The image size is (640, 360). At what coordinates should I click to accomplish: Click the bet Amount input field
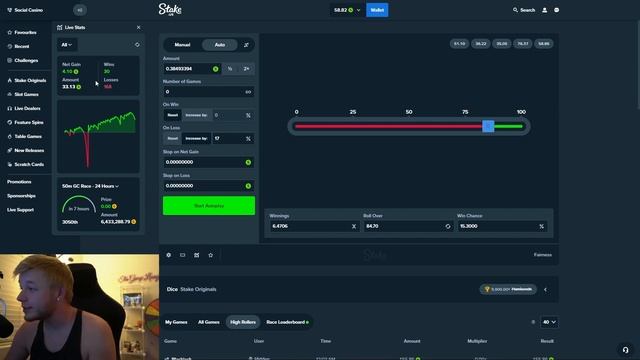pyautogui.click(x=192, y=69)
